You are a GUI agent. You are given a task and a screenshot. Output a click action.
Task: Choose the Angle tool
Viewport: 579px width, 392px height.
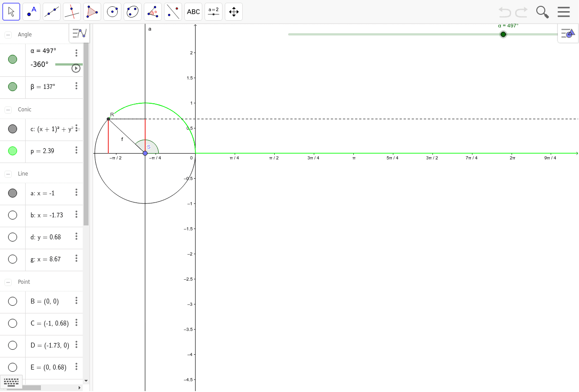coord(153,12)
